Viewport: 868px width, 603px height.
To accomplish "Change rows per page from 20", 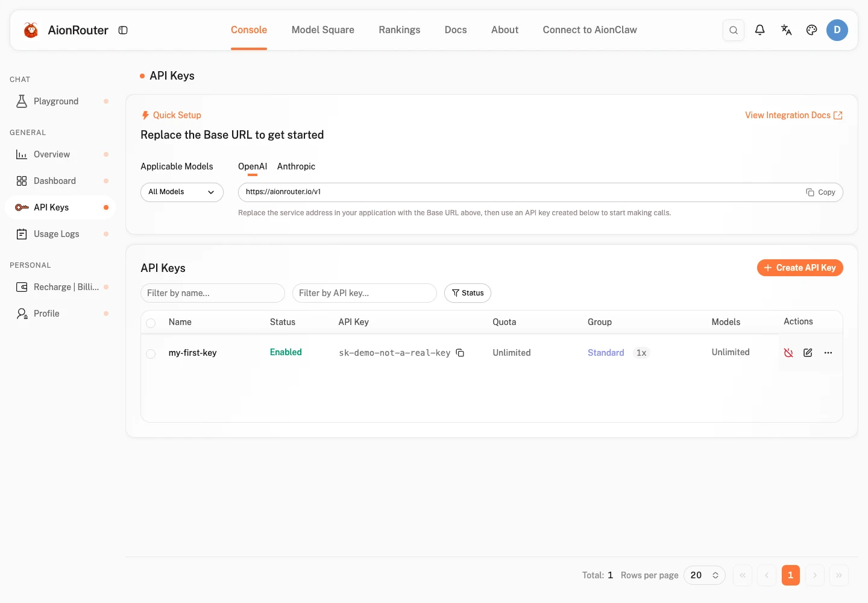I will coord(705,575).
